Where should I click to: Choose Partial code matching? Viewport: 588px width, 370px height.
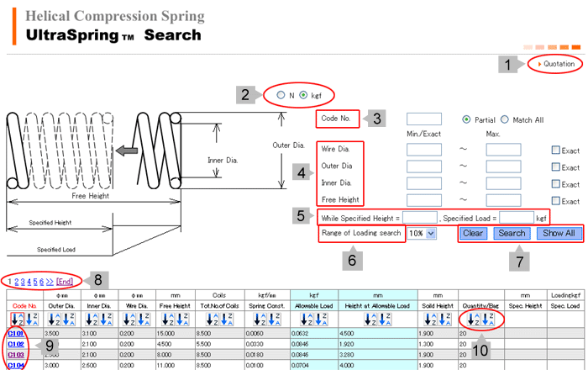[466, 119]
